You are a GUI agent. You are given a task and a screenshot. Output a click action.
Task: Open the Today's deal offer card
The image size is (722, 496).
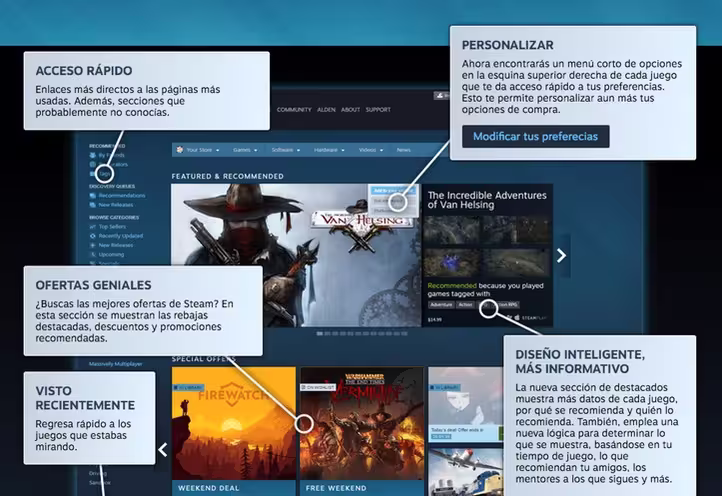pos(466,404)
